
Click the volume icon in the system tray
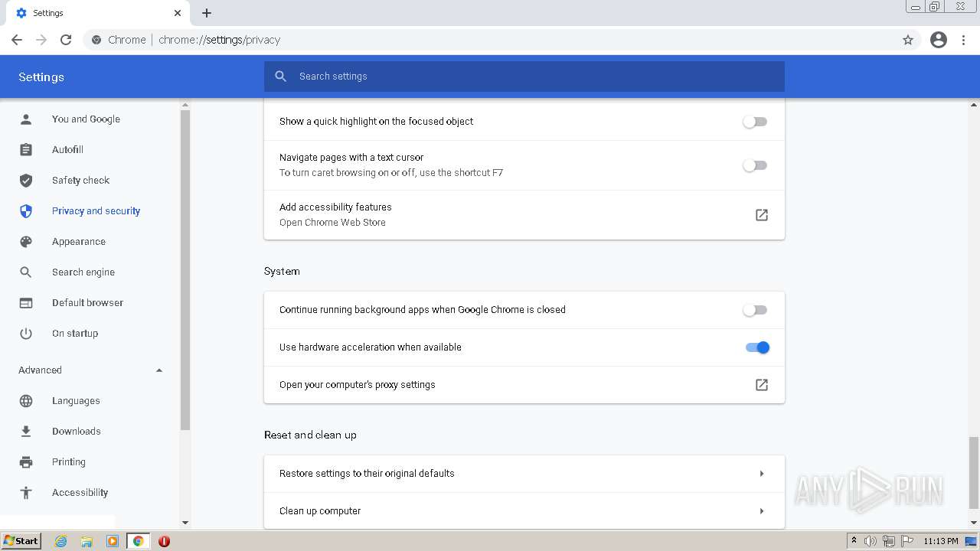coord(871,541)
